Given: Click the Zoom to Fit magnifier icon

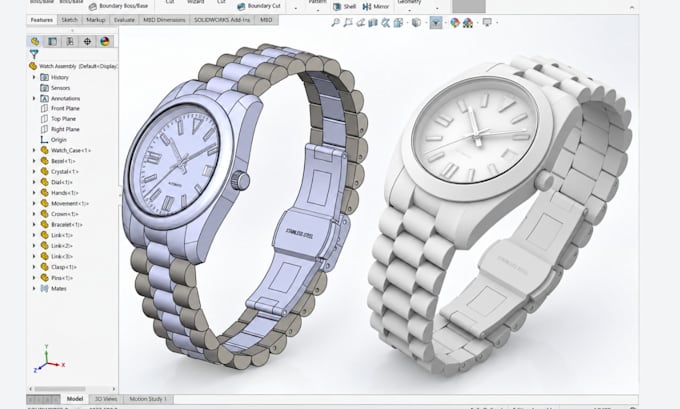Looking at the screenshot, I should click(335, 23).
